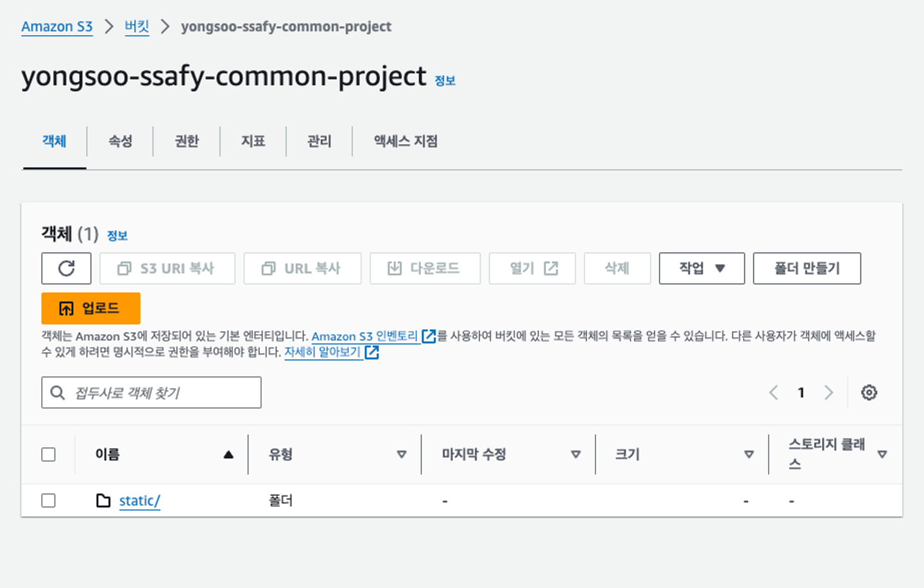Click 정보 link beside 객체 (1)
Image resolution: width=924 pixels, height=588 pixels.
pos(117,235)
